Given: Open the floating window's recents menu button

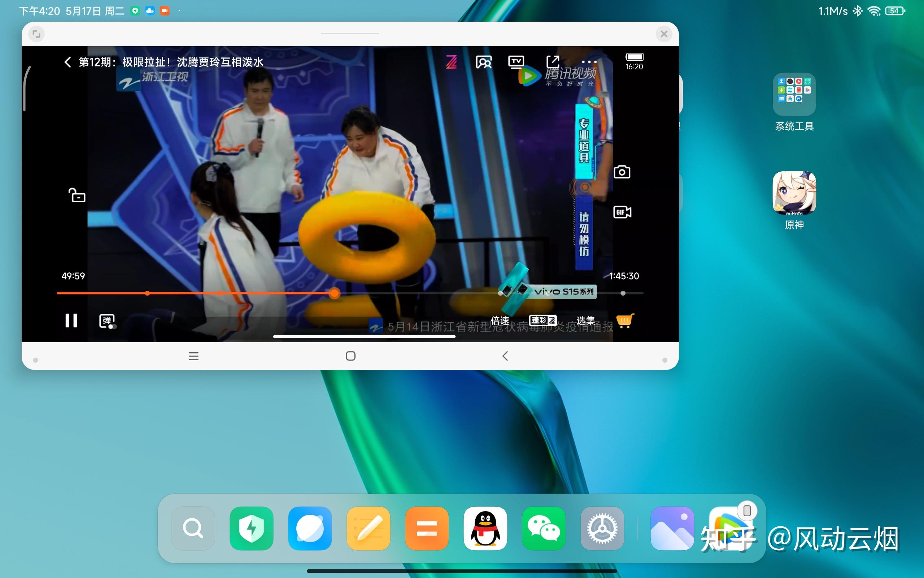Looking at the screenshot, I should (x=193, y=356).
